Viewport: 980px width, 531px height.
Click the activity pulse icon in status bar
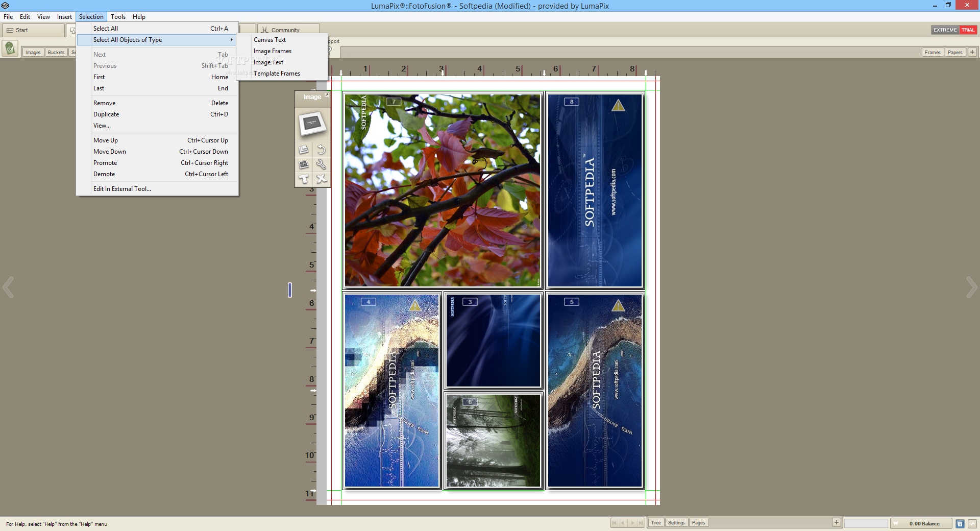[x=972, y=523]
